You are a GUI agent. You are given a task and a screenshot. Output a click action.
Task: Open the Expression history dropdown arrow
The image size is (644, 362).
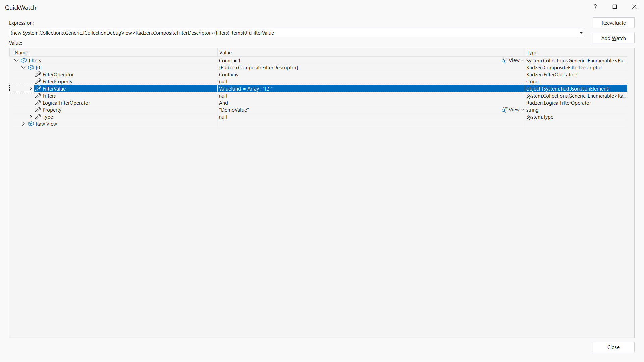(581, 33)
